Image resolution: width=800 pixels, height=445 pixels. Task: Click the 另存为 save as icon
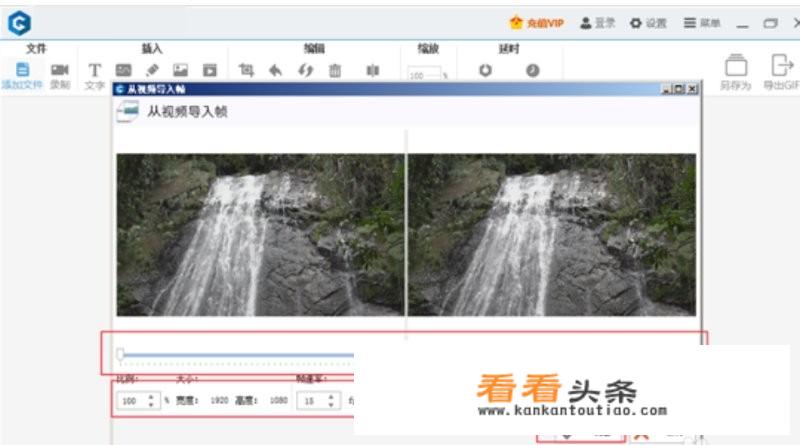(736, 66)
